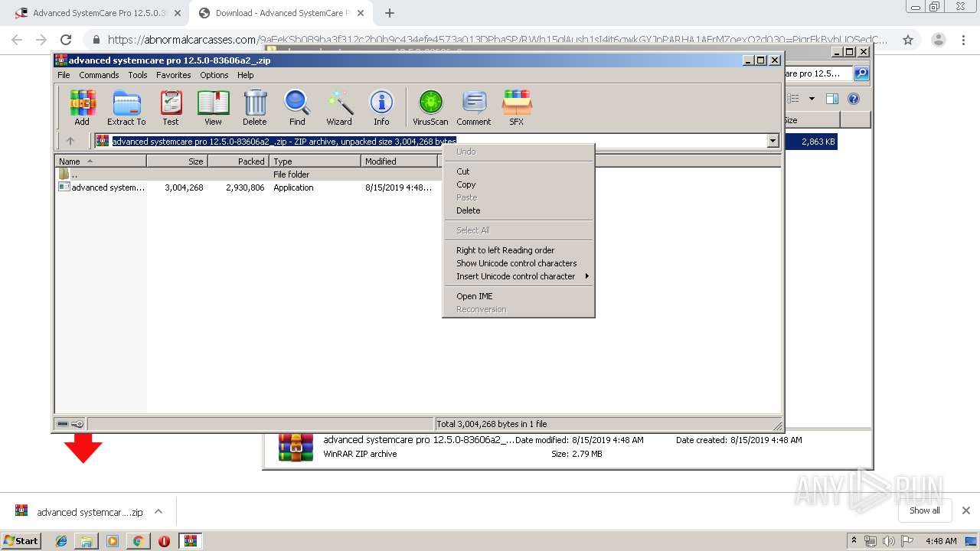Sort archive list by Packed column
This screenshot has width=980, height=551.
coord(239,161)
